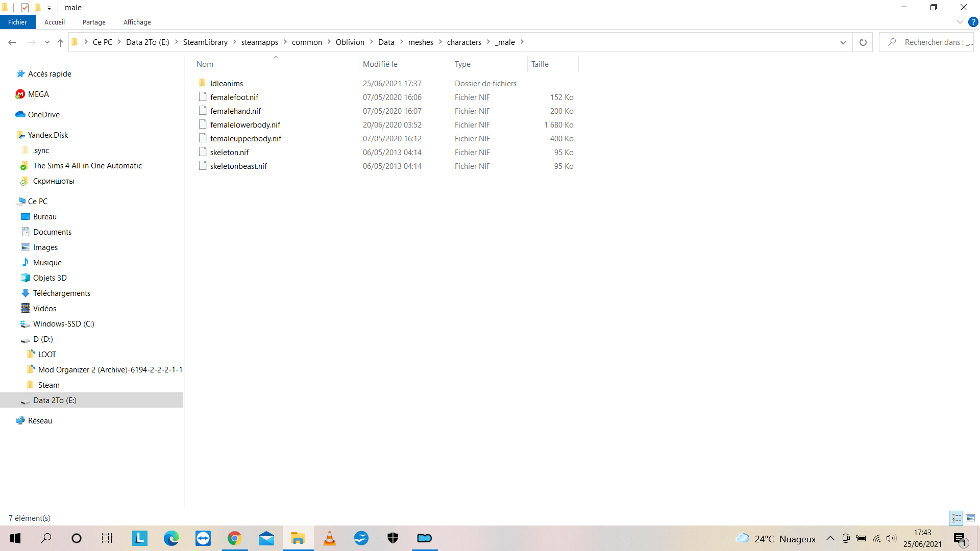The image size is (980, 551).
Task: Open Windows Security shield on taskbar
Action: click(393, 538)
